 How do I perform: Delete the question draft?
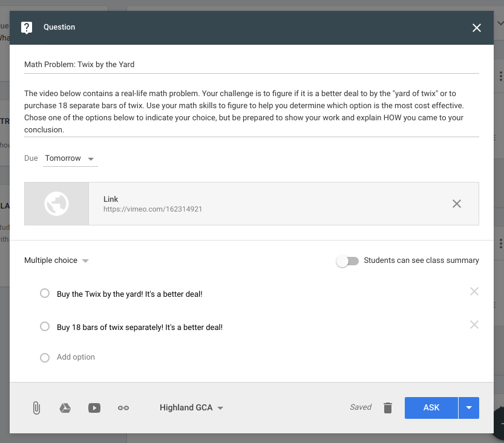pyautogui.click(x=388, y=408)
